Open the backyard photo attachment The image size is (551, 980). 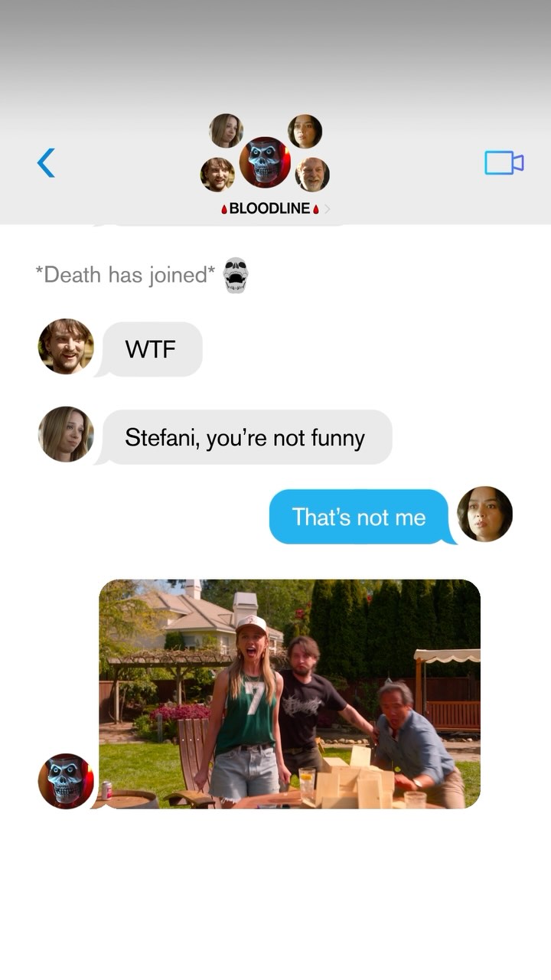click(290, 694)
